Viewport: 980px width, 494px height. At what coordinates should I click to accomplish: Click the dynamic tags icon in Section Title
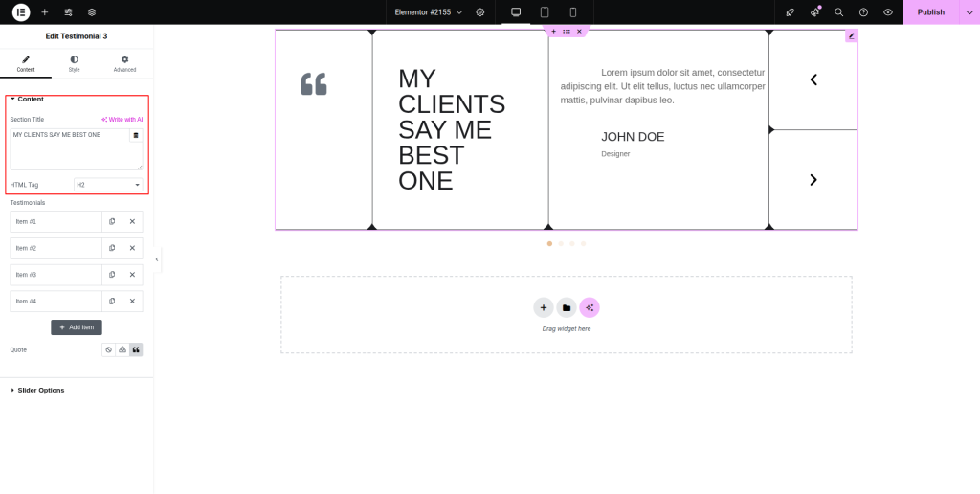(x=136, y=135)
